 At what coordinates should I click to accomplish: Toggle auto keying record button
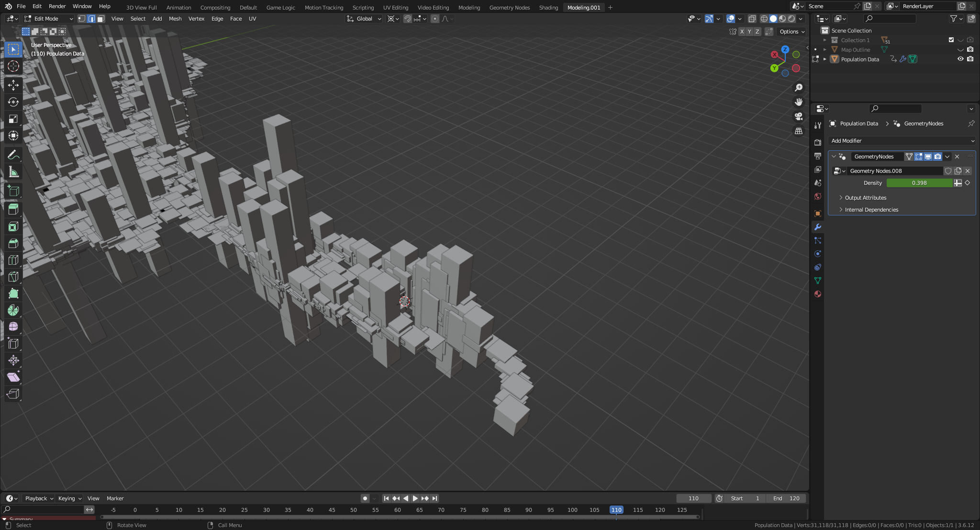365,498
